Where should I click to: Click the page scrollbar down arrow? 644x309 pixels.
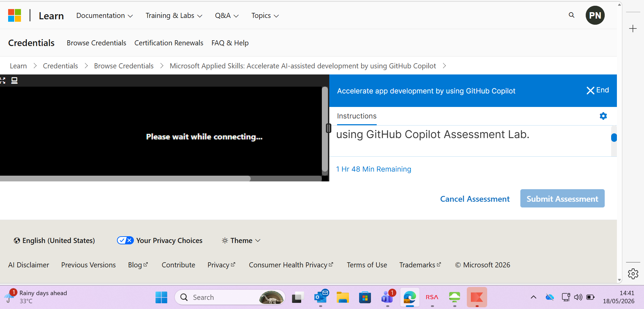click(x=619, y=280)
